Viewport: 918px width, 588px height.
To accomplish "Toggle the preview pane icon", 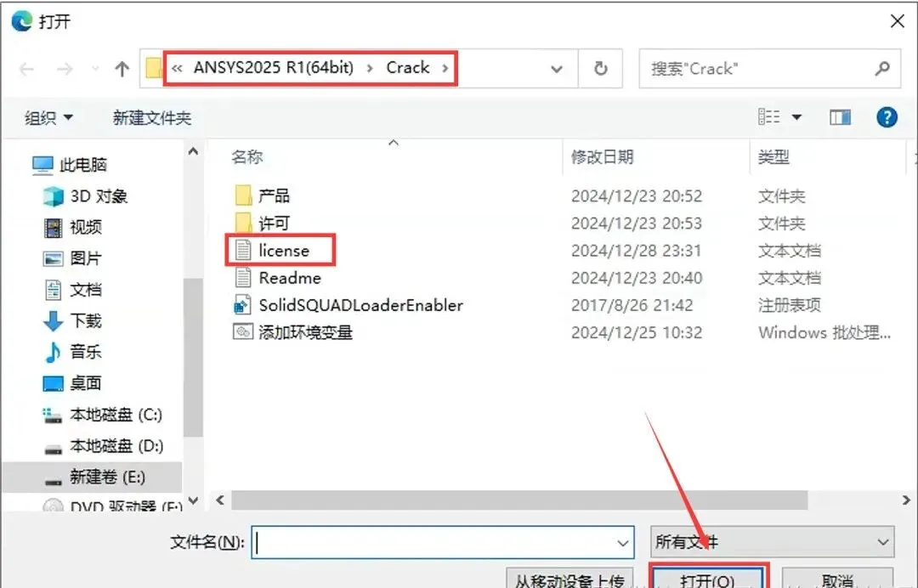I will 840,117.
